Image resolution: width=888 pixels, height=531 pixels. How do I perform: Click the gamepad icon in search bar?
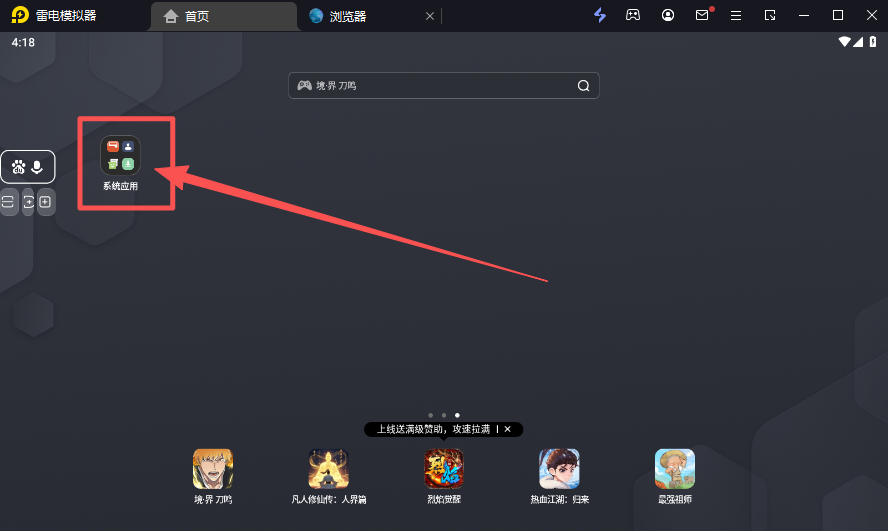305,85
